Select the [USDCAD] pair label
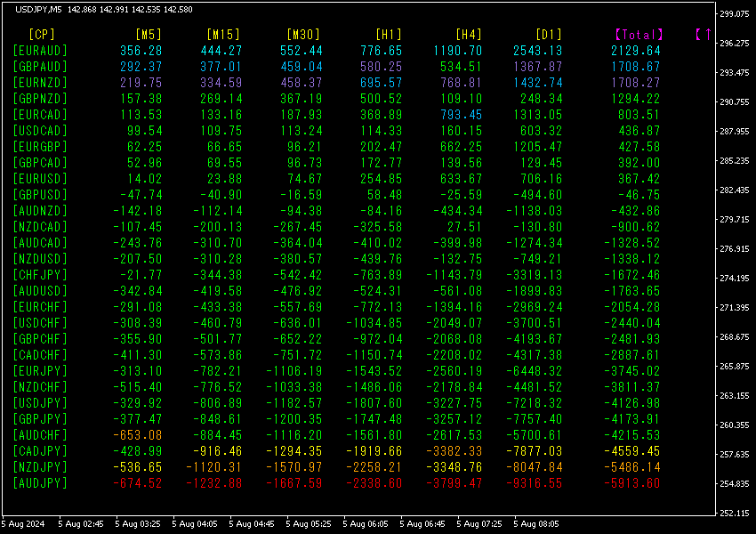Viewport: 756px width, 534px height. [40, 130]
